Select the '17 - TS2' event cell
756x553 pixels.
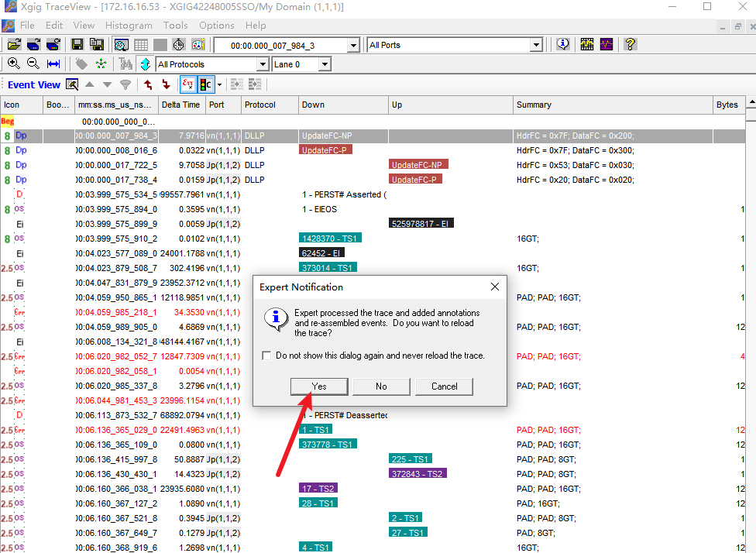tap(318, 489)
